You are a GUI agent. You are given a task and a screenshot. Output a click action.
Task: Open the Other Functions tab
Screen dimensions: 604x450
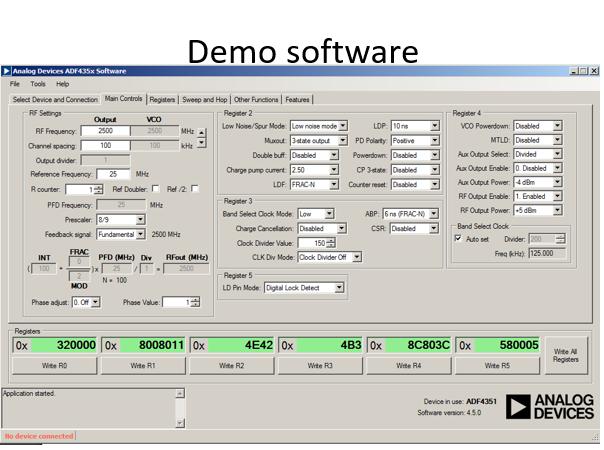click(x=256, y=99)
